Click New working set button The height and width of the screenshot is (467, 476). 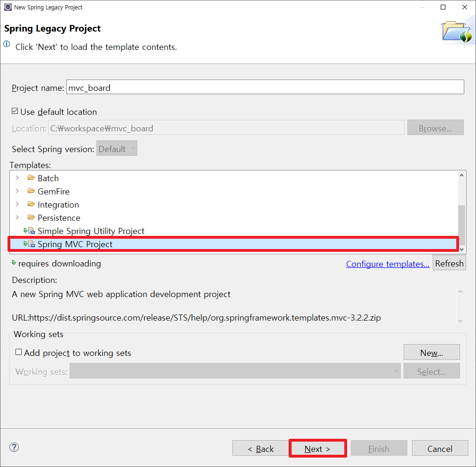432,353
